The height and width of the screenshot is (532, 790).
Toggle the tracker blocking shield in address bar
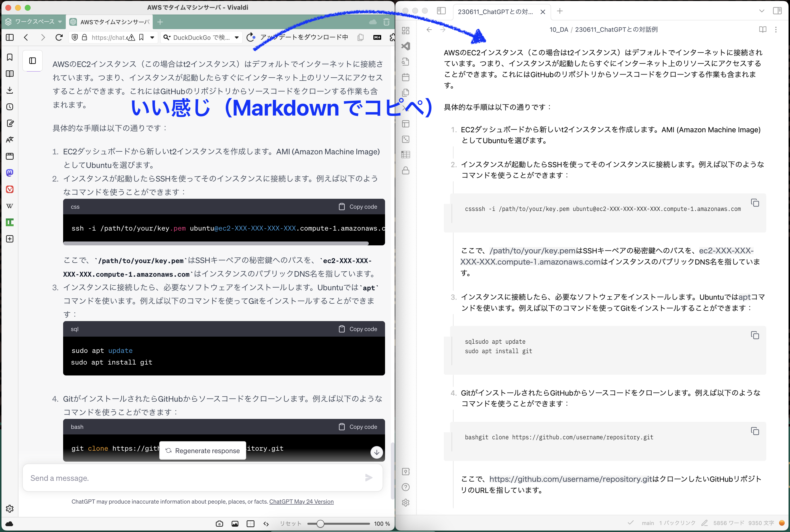(75, 37)
